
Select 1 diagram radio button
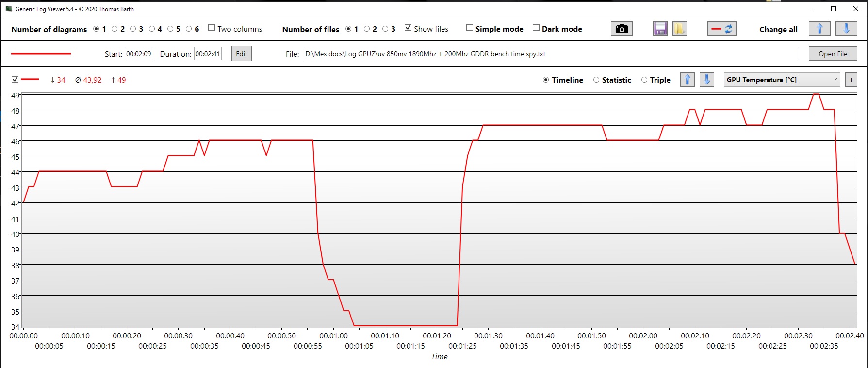click(x=96, y=29)
